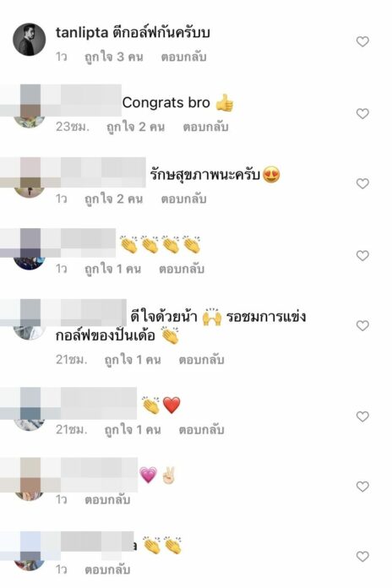Open likes under clap and red heart comment
This screenshot has height=588, width=392.
133,430
